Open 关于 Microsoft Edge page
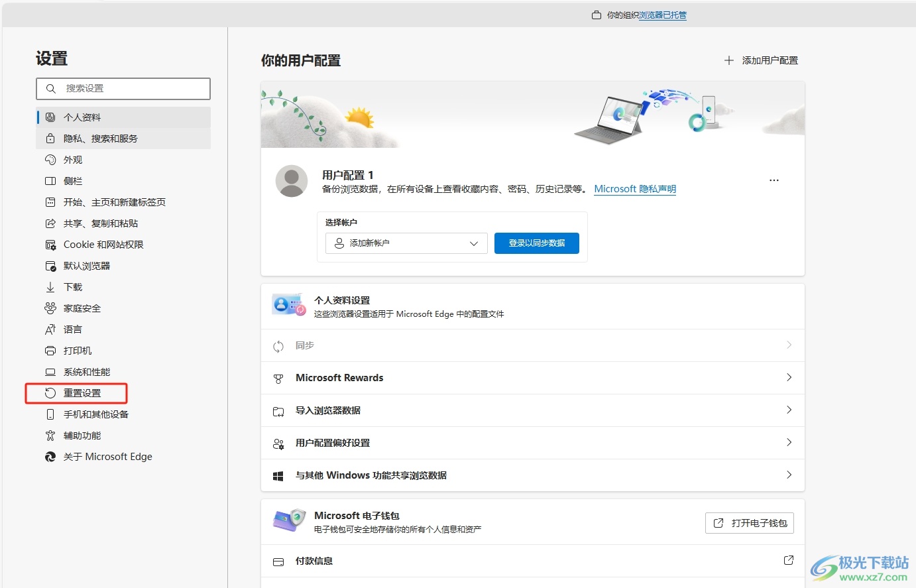The image size is (916, 588). [x=123, y=457]
